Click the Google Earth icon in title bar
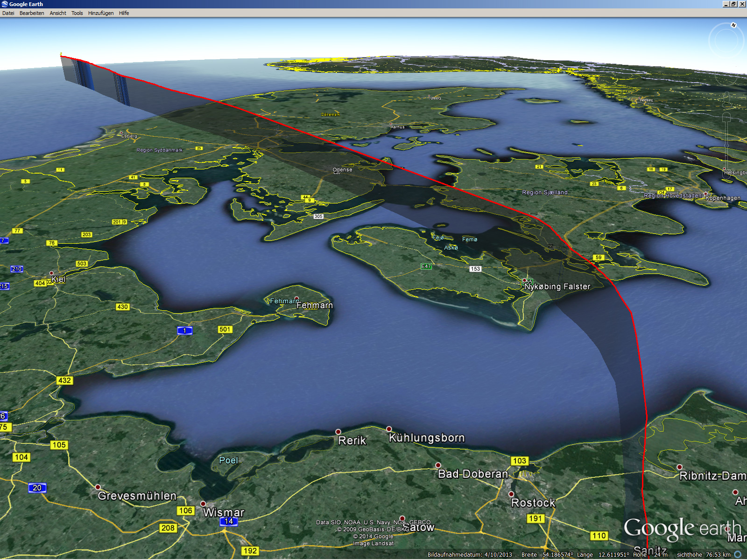The width and height of the screenshot is (747, 560). 5,4
